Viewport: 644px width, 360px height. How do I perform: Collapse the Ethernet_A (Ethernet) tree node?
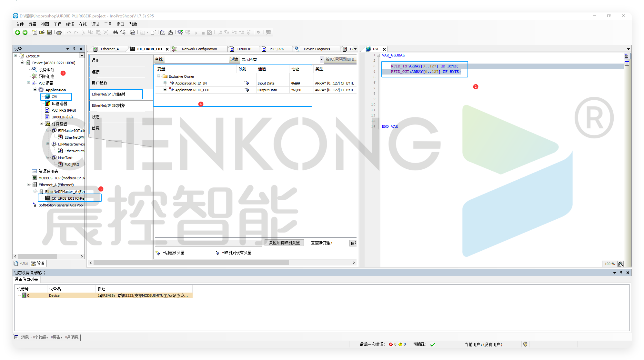pyautogui.click(x=29, y=185)
